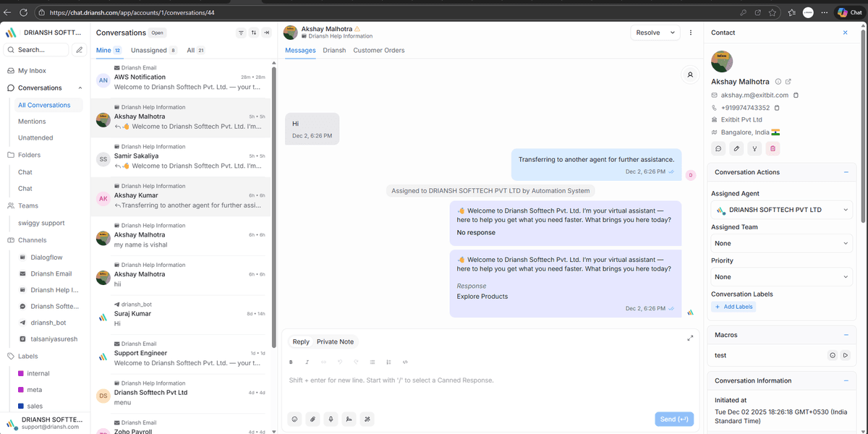
Task: Click the sort conversations arrows icon
Action: tap(254, 33)
